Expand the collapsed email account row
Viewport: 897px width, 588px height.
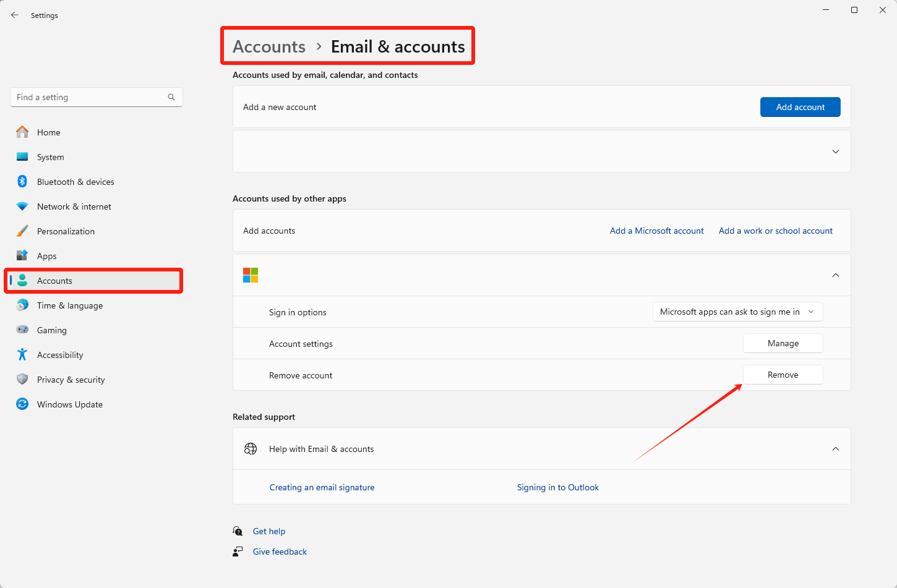click(835, 151)
